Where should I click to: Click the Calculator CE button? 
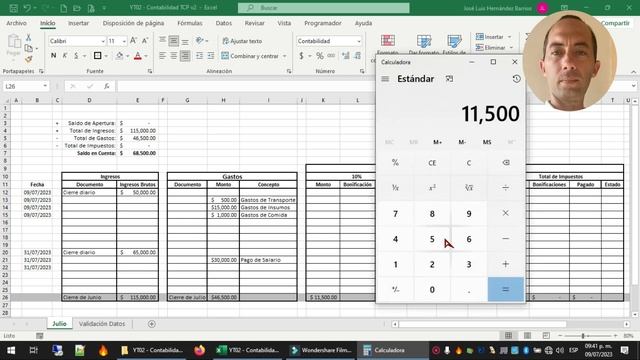point(432,163)
